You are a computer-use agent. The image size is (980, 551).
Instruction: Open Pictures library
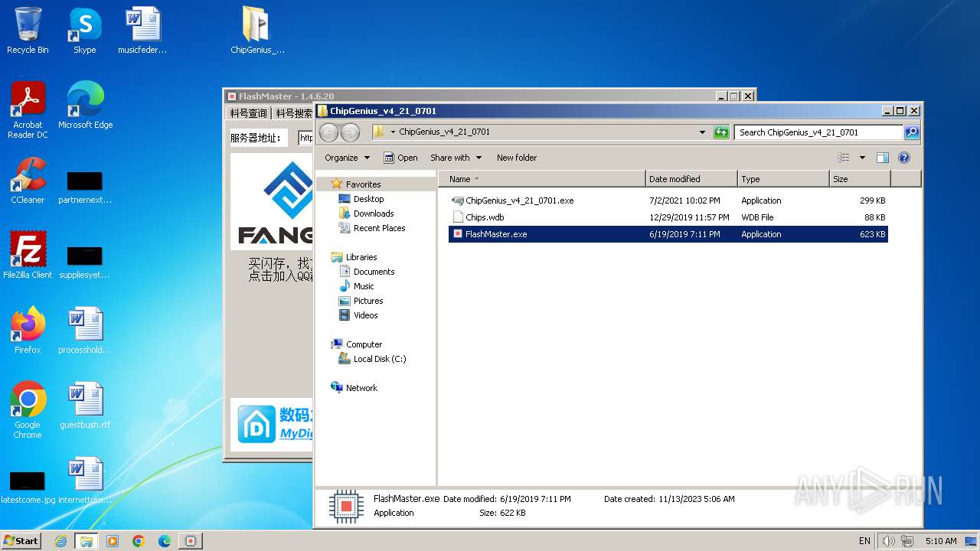point(367,301)
